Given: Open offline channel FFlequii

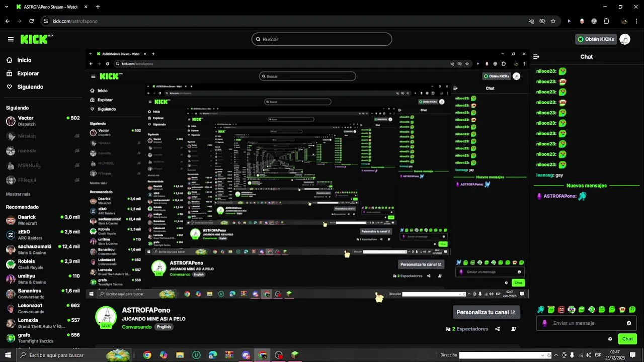Looking at the screenshot, I should pyautogui.click(x=43, y=180).
